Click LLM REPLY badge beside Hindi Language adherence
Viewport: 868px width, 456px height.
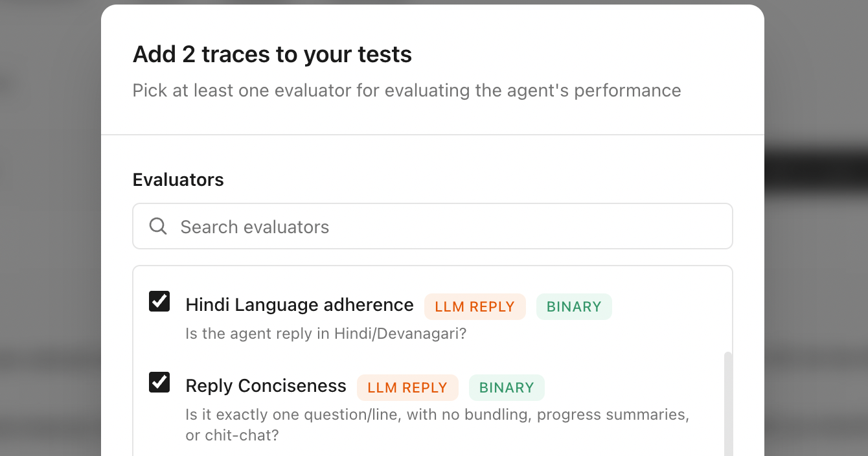click(475, 306)
